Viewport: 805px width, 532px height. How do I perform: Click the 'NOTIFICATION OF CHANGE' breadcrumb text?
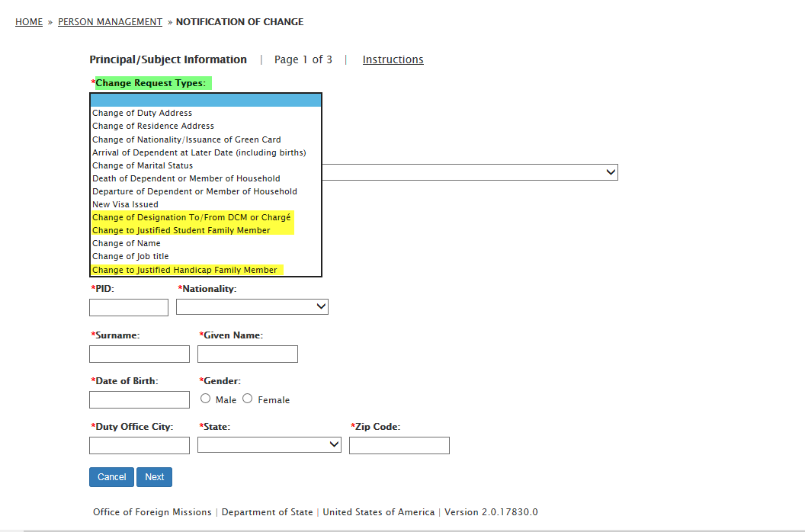click(240, 22)
